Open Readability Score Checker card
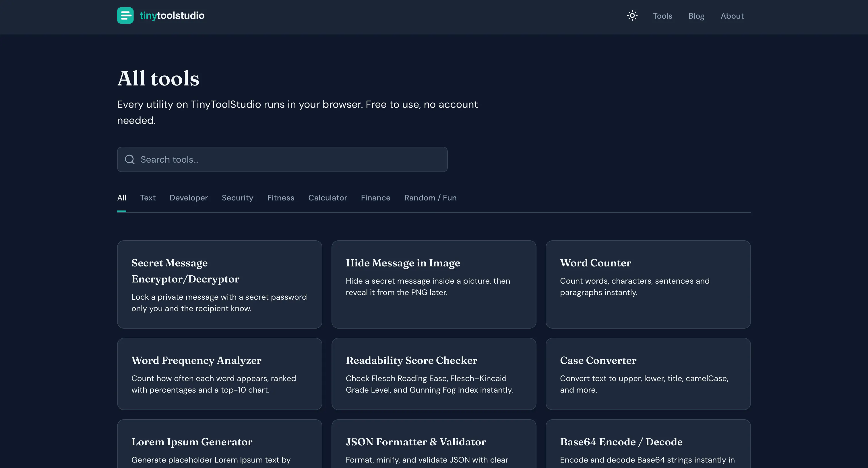 434,374
